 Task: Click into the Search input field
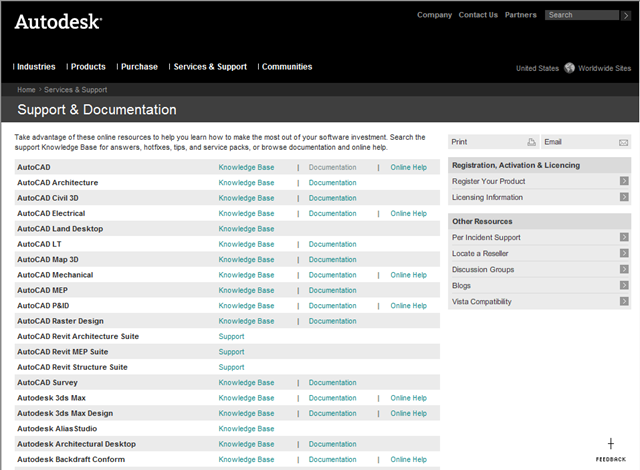click(x=587, y=15)
